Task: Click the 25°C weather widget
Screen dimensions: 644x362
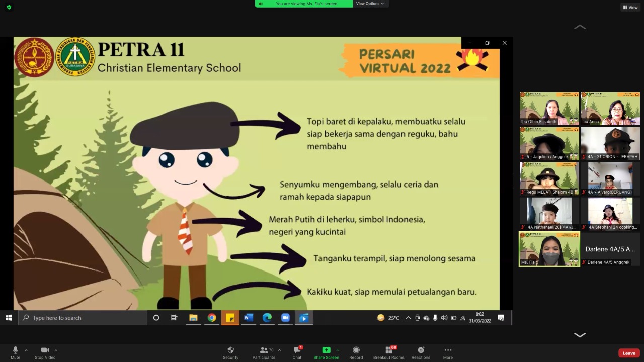Action: [388, 318]
